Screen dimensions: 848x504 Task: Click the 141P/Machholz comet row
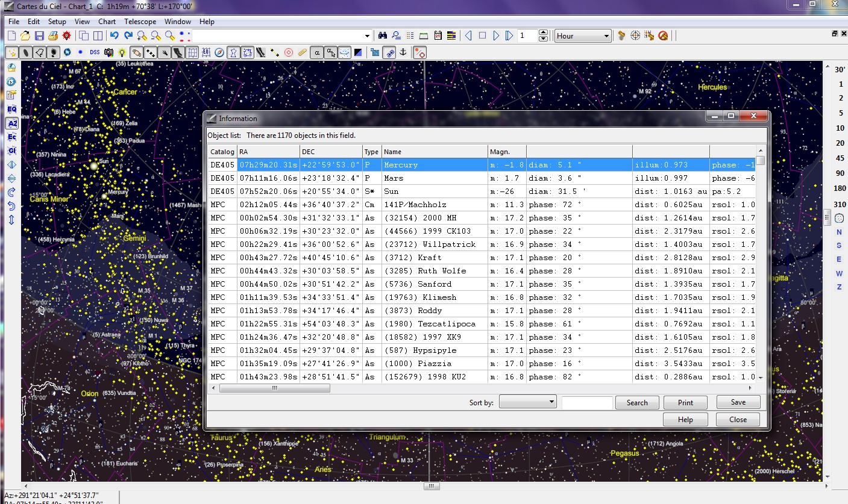pos(482,205)
